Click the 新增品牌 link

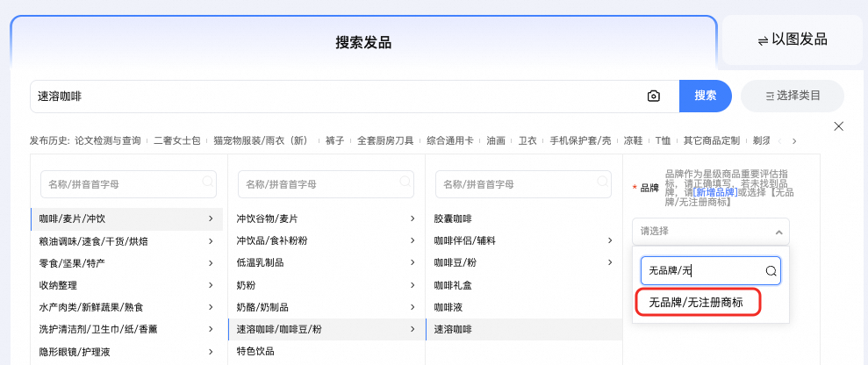point(715,192)
